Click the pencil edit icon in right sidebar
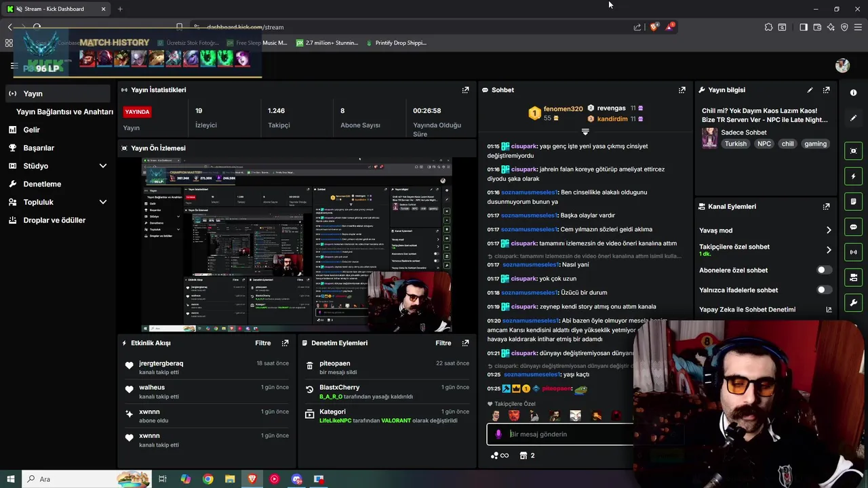 853,118
